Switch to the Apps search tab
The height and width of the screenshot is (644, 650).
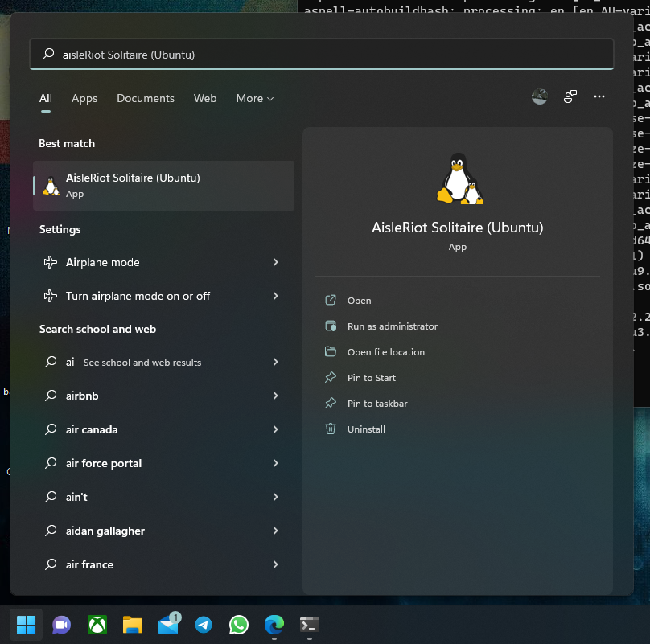tap(84, 98)
